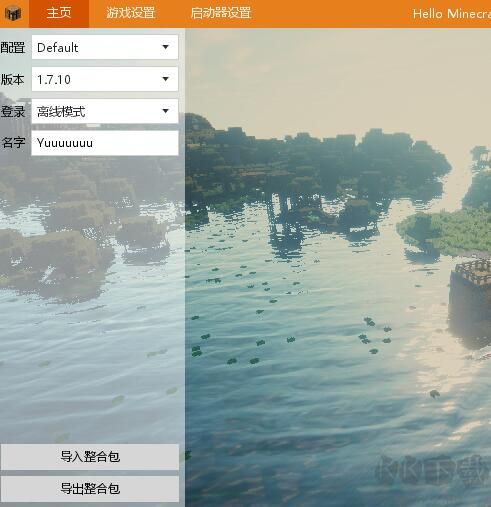Open the 游戏设置 tab

pyautogui.click(x=131, y=13)
